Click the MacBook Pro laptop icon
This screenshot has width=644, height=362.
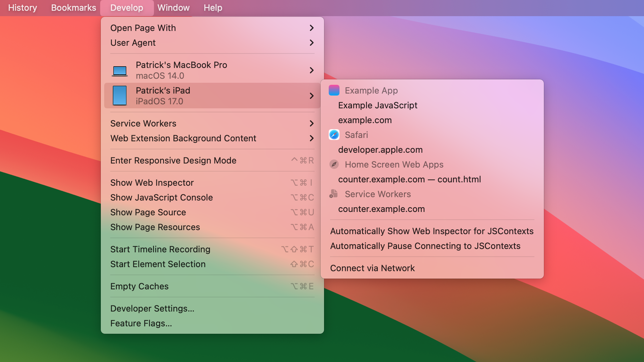coord(120,71)
